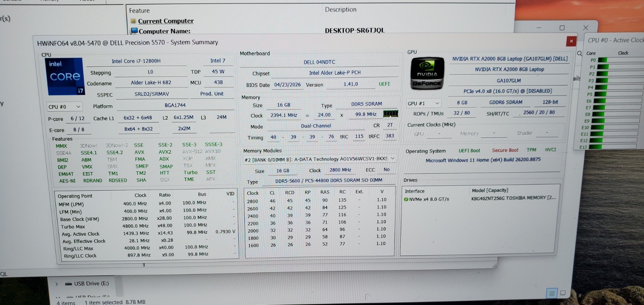Click the computer icon beside Computer Name
The height and width of the screenshot is (305, 644).
134,31
